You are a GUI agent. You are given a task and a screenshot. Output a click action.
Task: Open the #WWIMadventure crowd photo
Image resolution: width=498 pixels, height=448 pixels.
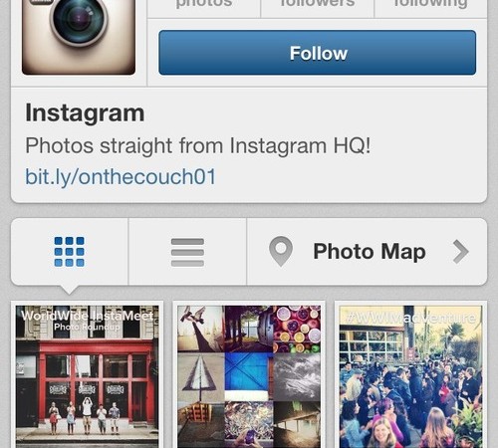pyautogui.click(x=410, y=376)
